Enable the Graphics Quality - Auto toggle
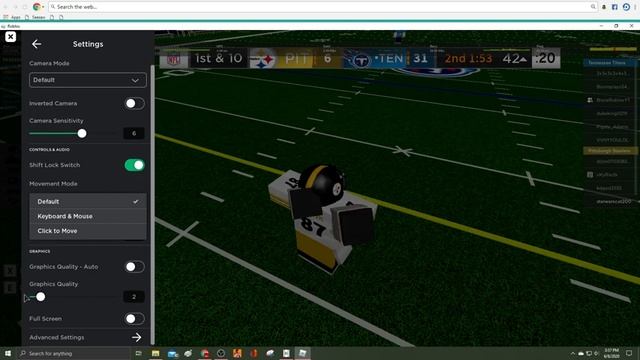The height and width of the screenshot is (360, 640). 134,267
